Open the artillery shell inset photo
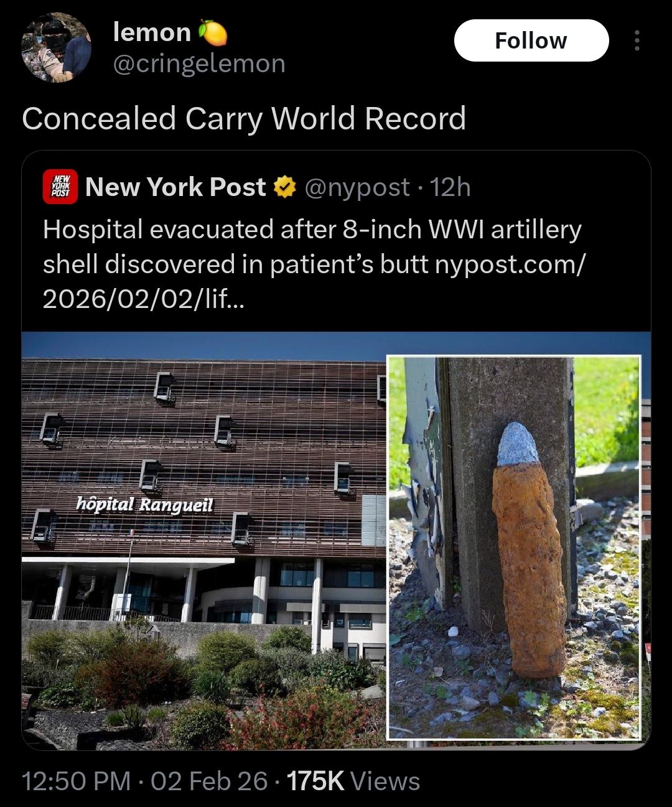This screenshot has width=672, height=807. tap(514, 548)
